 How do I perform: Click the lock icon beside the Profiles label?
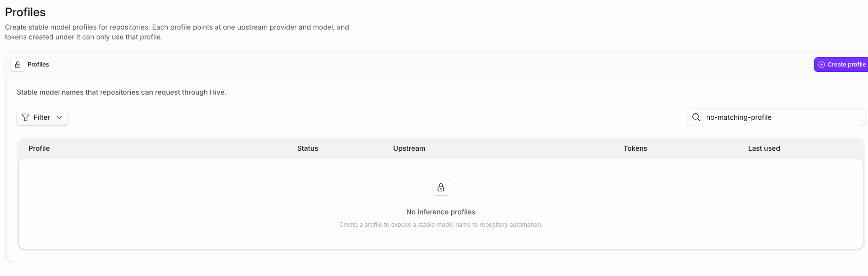18,65
